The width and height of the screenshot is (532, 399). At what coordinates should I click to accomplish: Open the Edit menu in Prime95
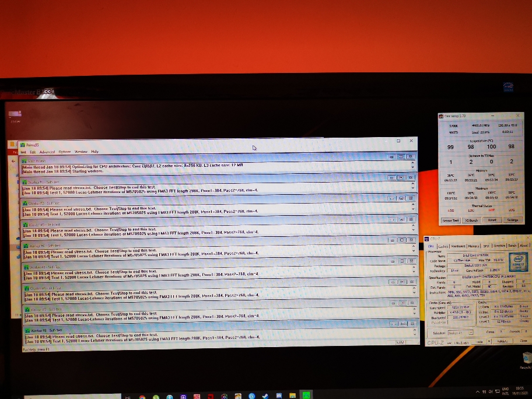tap(33, 152)
